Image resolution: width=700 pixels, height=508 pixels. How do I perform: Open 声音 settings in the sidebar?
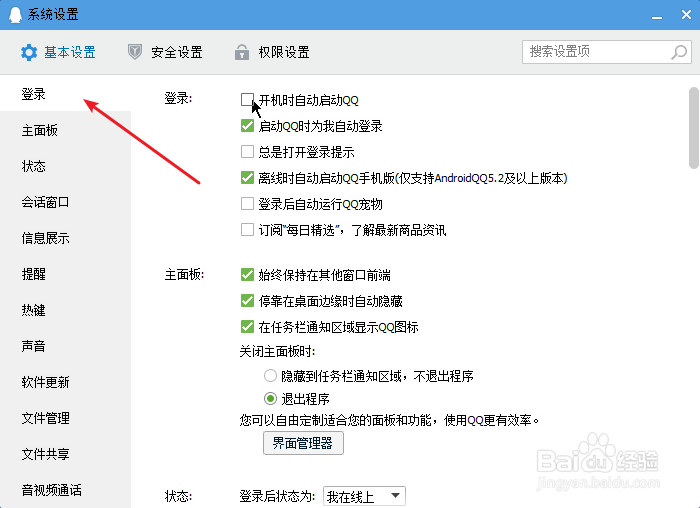point(65,346)
